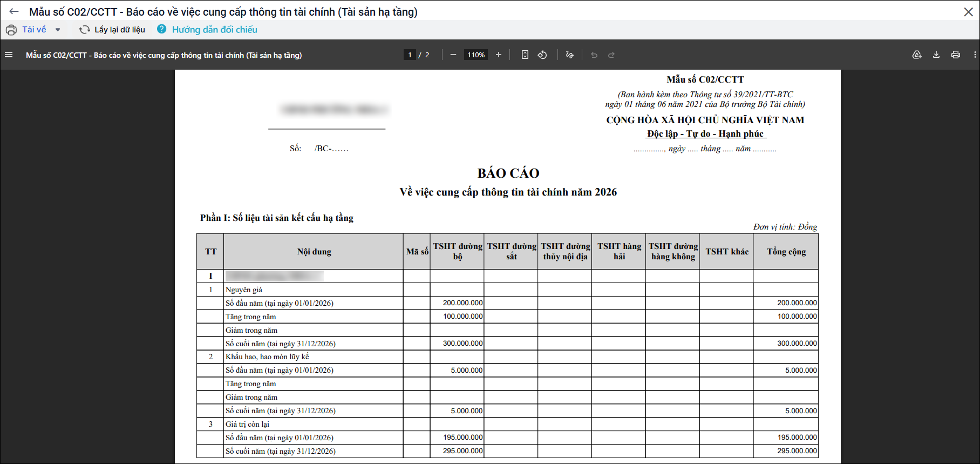Open the PDF more actions three-dot menu
The width and height of the screenshot is (980, 464).
[975, 55]
